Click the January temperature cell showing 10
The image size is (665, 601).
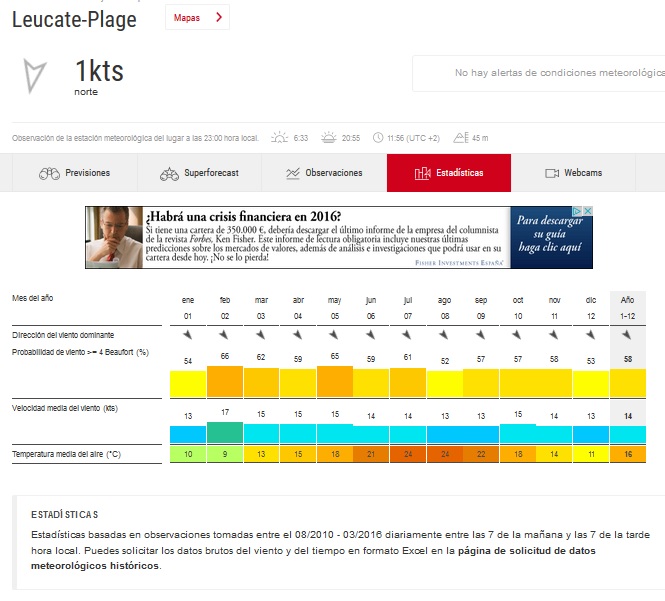[x=188, y=454]
